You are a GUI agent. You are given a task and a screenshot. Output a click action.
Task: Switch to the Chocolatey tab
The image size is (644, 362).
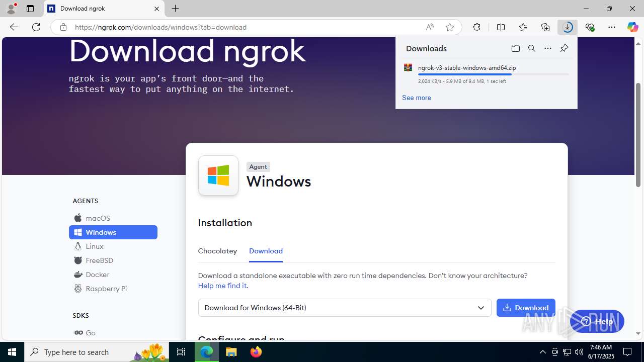217,251
